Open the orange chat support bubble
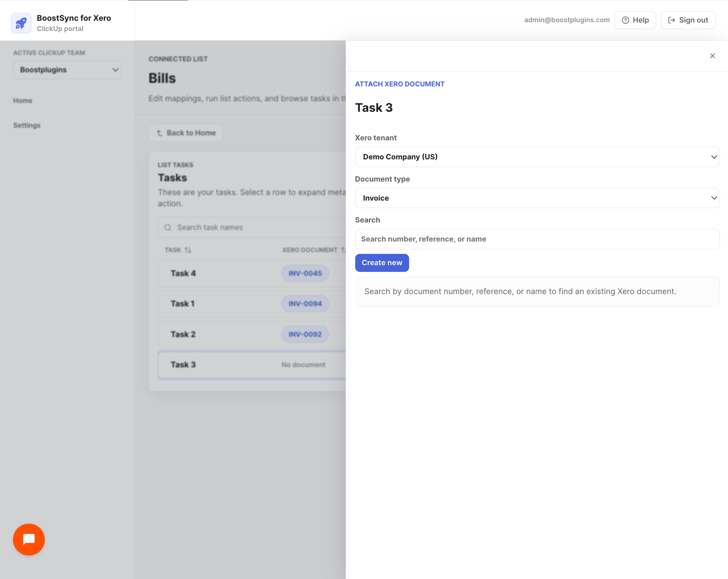This screenshot has width=728, height=579. 29,539
